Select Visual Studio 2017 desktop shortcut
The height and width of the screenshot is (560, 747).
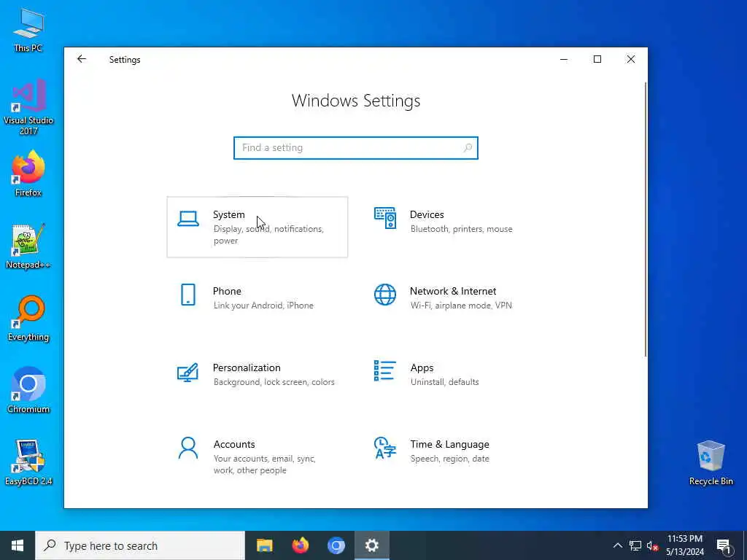tap(28, 106)
